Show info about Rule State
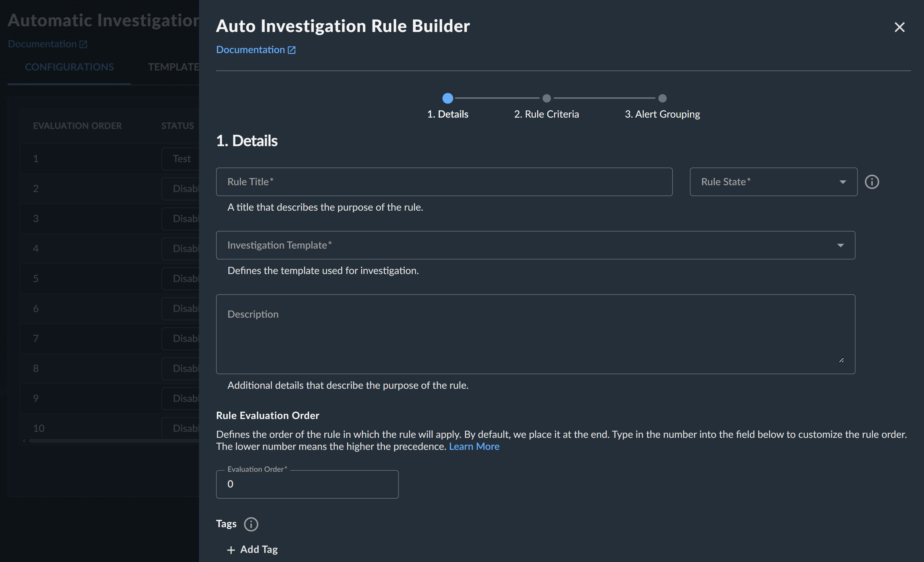The width and height of the screenshot is (924, 562). [x=871, y=182]
